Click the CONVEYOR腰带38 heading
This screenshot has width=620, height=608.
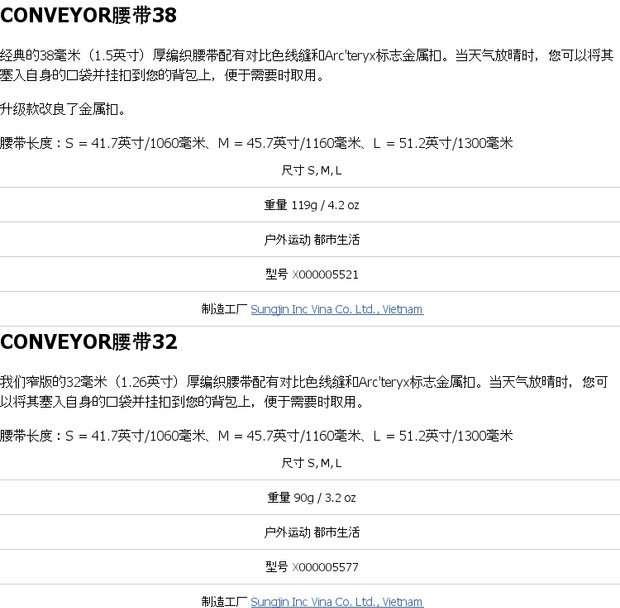pyautogui.click(x=89, y=15)
